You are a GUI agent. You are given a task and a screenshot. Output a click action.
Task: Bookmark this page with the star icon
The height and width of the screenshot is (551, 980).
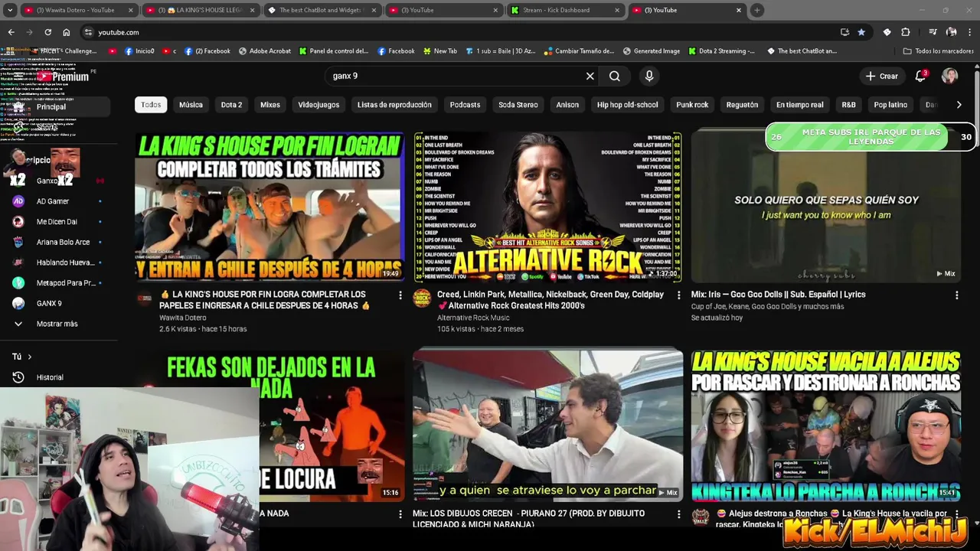coord(861,32)
